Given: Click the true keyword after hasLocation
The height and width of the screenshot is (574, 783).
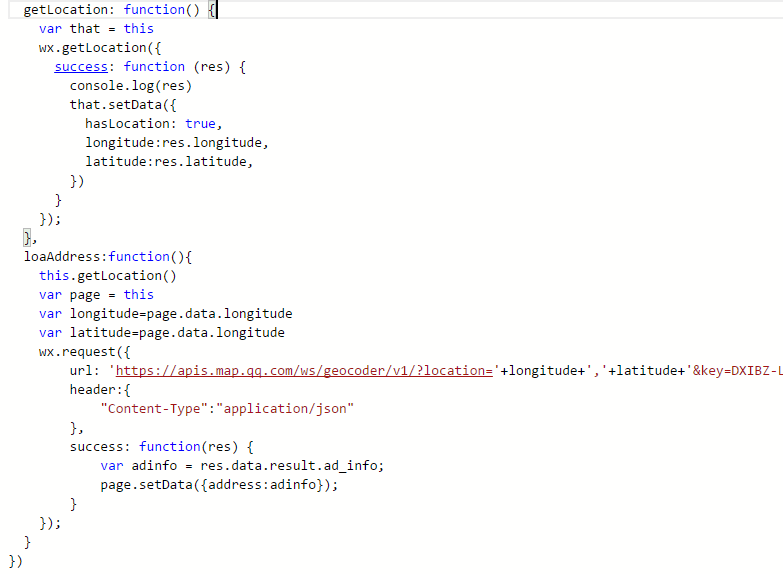Looking at the screenshot, I should pyautogui.click(x=200, y=123).
